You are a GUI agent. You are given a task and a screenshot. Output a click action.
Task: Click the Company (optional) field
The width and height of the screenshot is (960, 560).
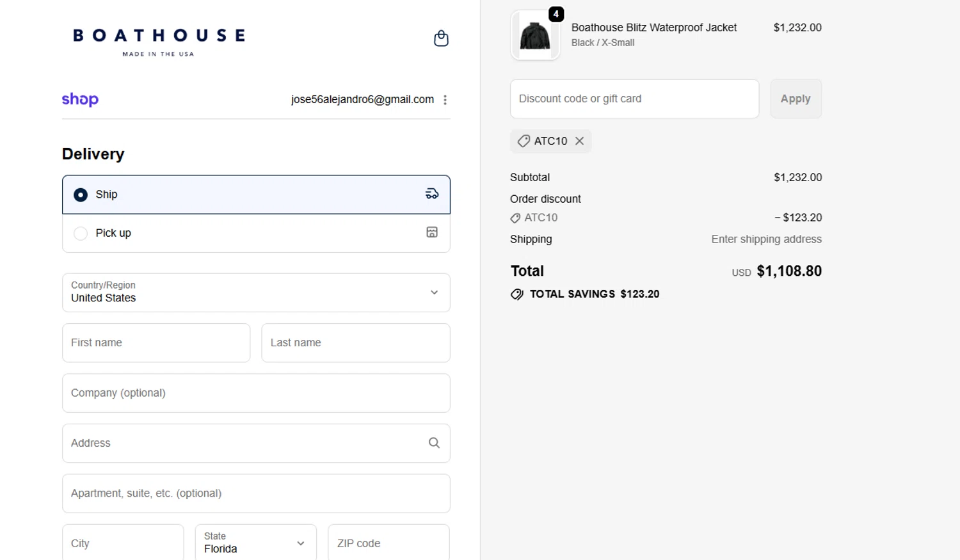[256, 393]
